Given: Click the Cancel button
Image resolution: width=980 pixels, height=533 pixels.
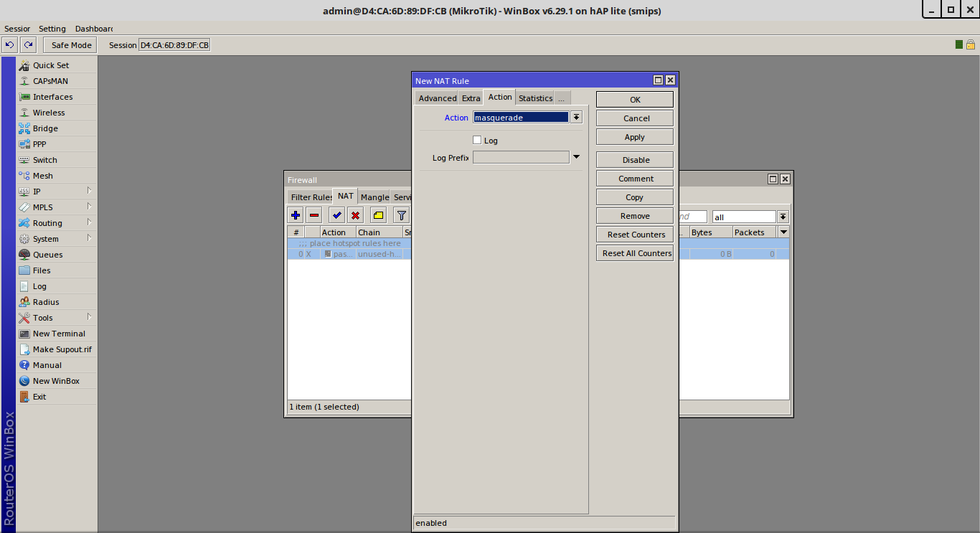Looking at the screenshot, I should [635, 118].
